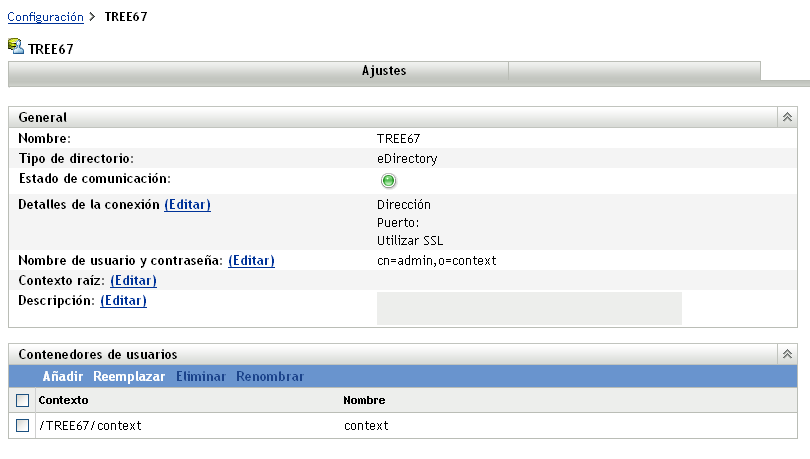Edit Nombre de usuario y contraseña
The width and height of the screenshot is (810, 459).
coord(251,261)
